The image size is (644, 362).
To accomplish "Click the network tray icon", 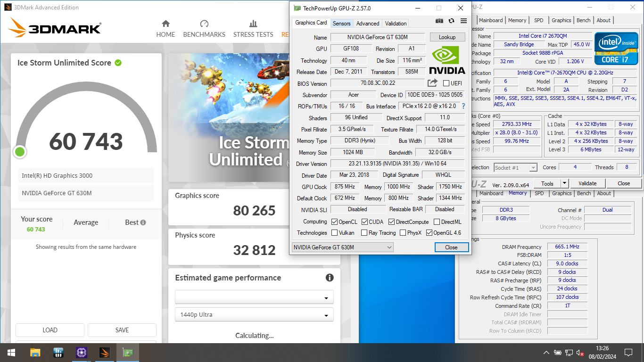I will click(x=569, y=353).
